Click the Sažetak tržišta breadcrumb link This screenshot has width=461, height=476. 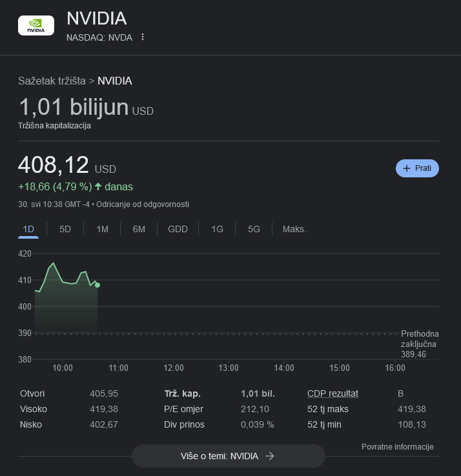pos(52,81)
